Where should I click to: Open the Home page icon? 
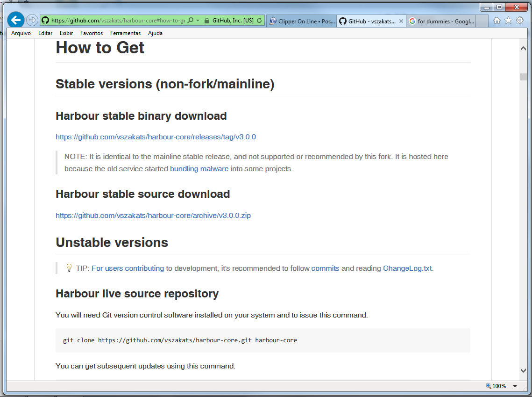point(497,21)
